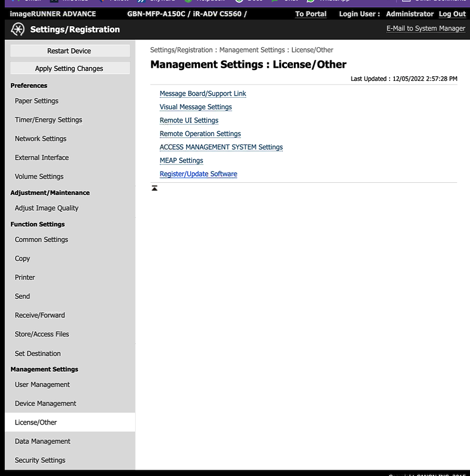Select Common Settings

pos(42,240)
